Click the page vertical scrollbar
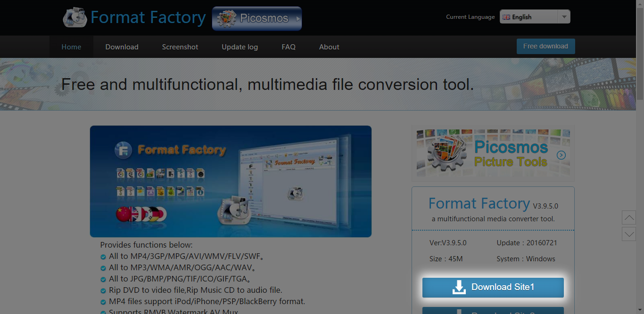644x314 pixels. pyautogui.click(x=640, y=52)
